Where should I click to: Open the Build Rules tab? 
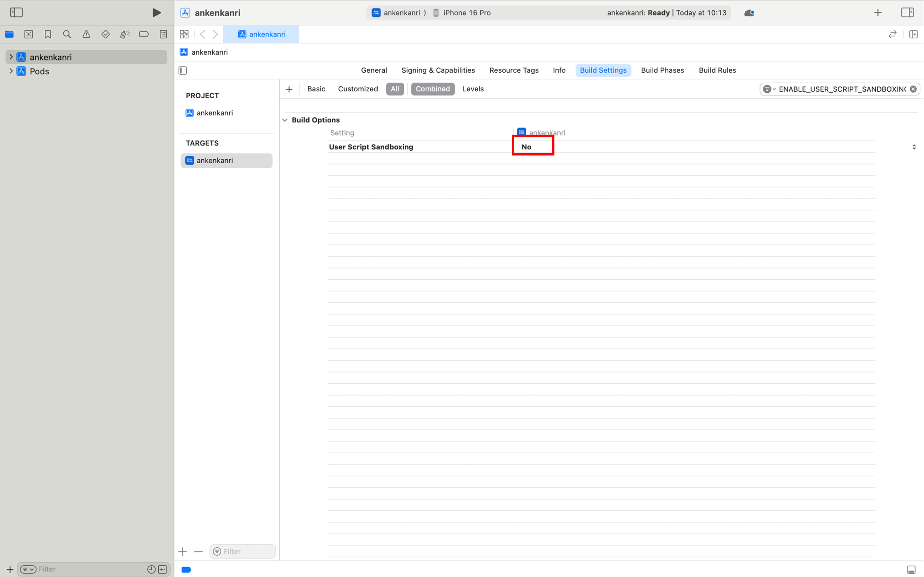click(x=717, y=70)
